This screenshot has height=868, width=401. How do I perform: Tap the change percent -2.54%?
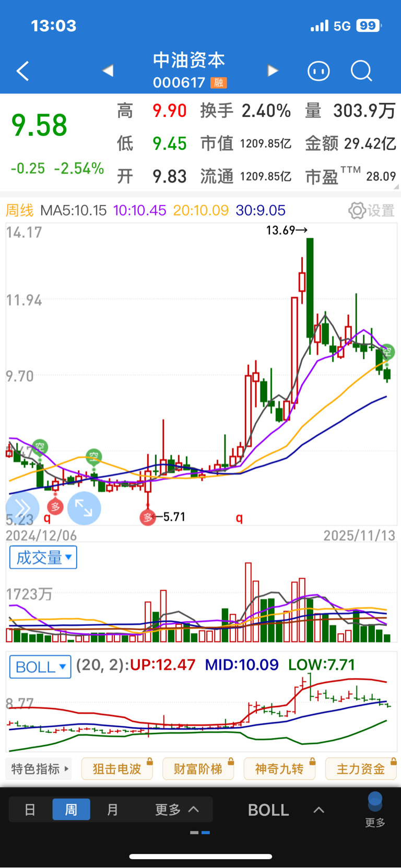pyautogui.click(x=79, y=168)
